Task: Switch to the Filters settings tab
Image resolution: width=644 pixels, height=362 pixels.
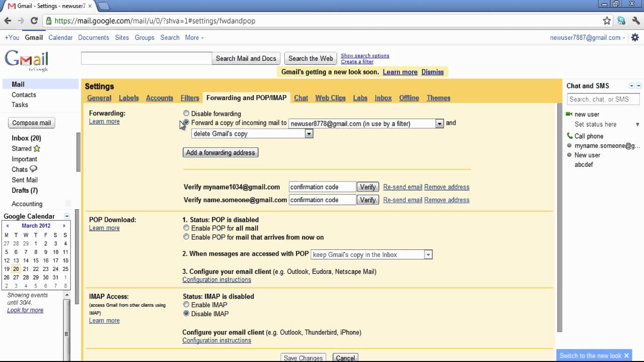Action: (x=190, y=98)
